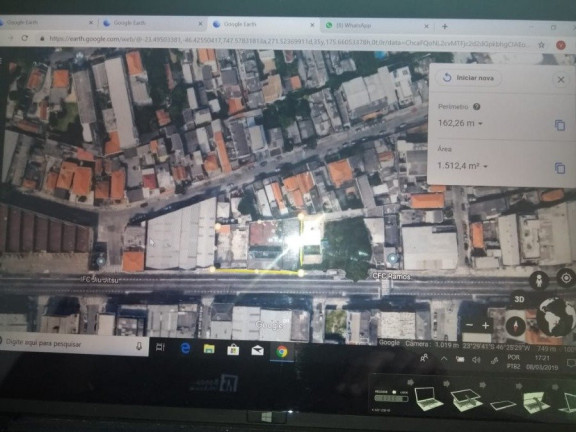Open the volume control in tray
Screen dimensions: 576x432
click(x=476, y=360)
